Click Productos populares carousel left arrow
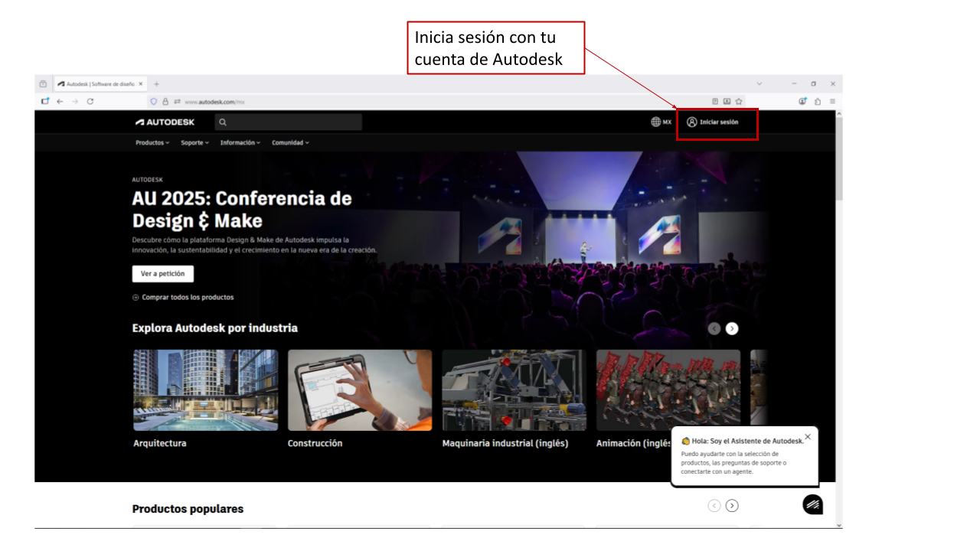The image size is (980, 551). pyautogui.click(x=714, y=505)
